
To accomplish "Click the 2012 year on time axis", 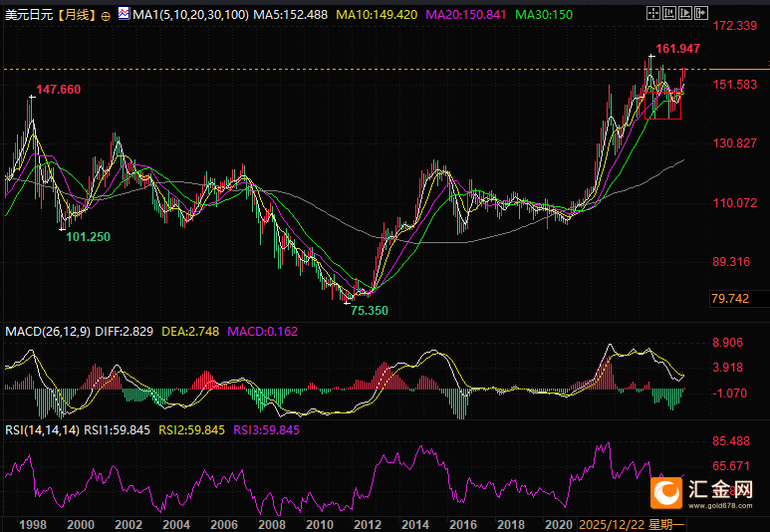I will point(368,523).
